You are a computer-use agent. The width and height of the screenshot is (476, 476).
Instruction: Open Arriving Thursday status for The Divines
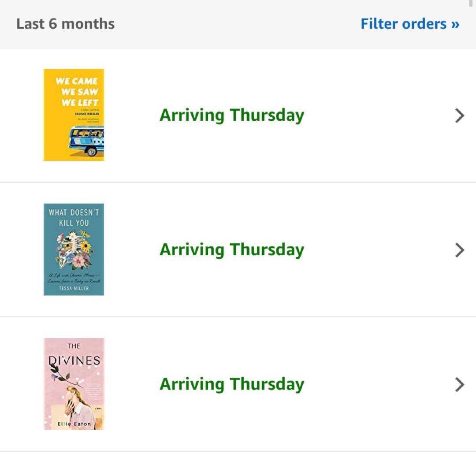pos(231,384)
